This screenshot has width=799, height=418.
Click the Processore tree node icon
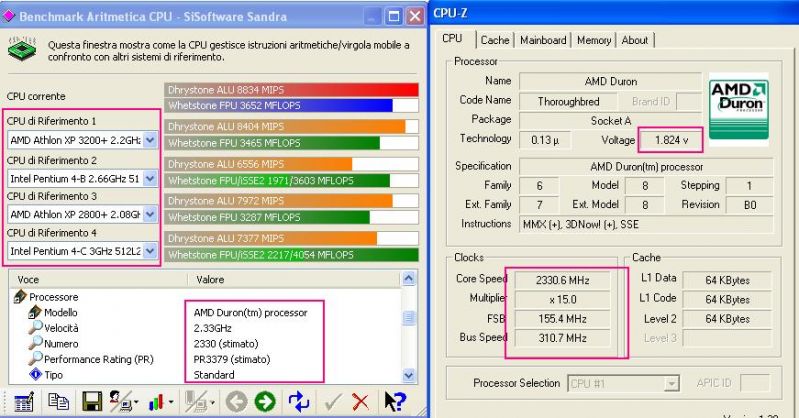[20, 296]
